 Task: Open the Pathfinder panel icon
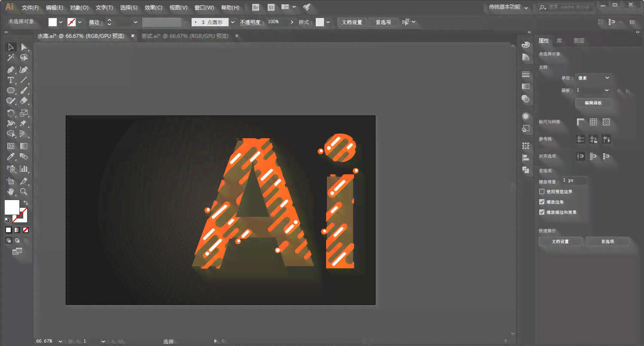coord(525,170)
